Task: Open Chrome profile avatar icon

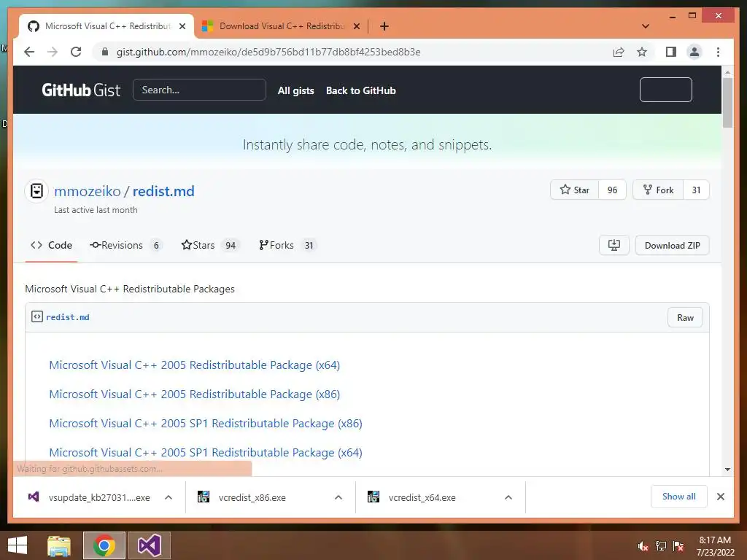Action: pyautogui.click(x=694, y=52)
